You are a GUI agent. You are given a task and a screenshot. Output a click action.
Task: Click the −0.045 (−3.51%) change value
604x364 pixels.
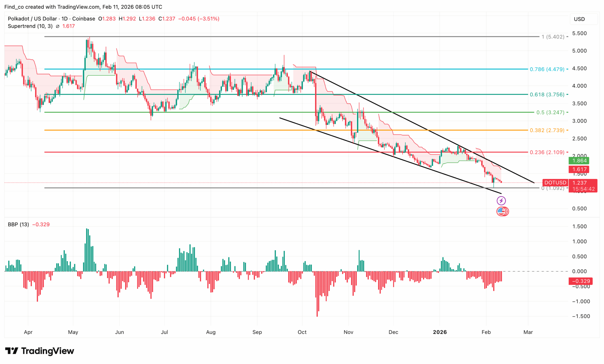pyautogui.click(x=198, y=19)
